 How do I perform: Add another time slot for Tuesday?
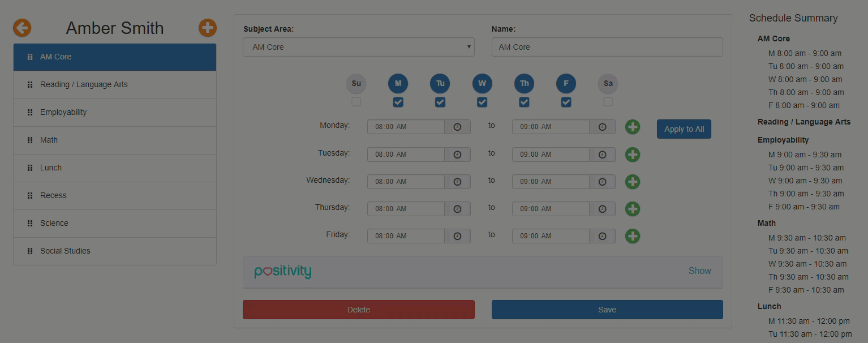(x=633, y=155)
